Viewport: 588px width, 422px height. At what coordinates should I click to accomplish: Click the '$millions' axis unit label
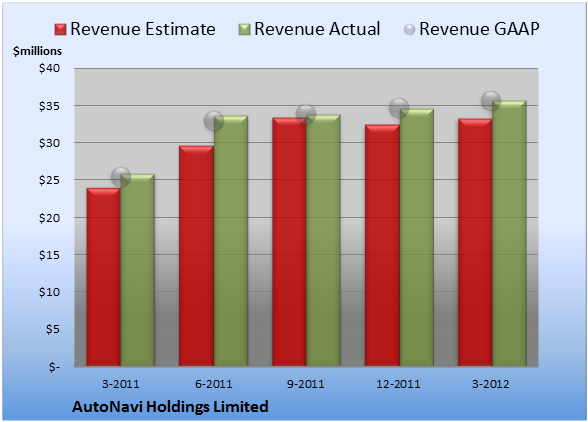tap(37, 51)
